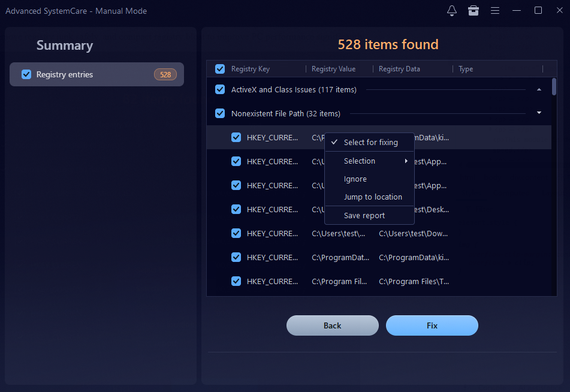Screen dimensions: 570x392
Task: Toggle Nonexistent File Path group checkbox
Action: pyautogui.click(x=220, y=113)
